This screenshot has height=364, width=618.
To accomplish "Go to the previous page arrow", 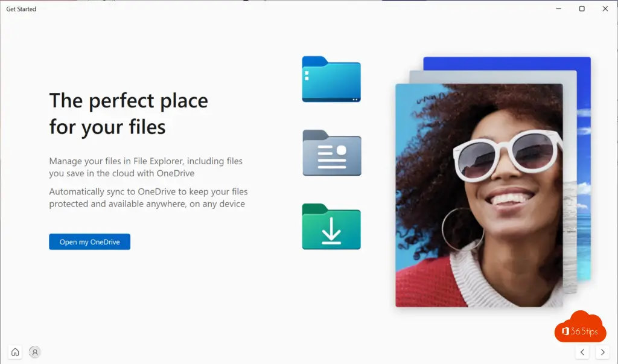I will click(x=582, y=352).
